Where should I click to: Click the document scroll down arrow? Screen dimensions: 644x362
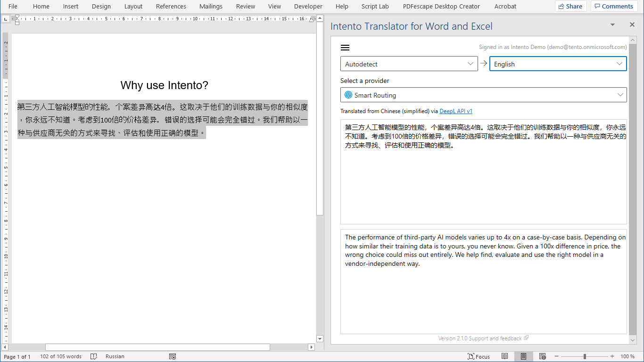click(x=320, y=338)
